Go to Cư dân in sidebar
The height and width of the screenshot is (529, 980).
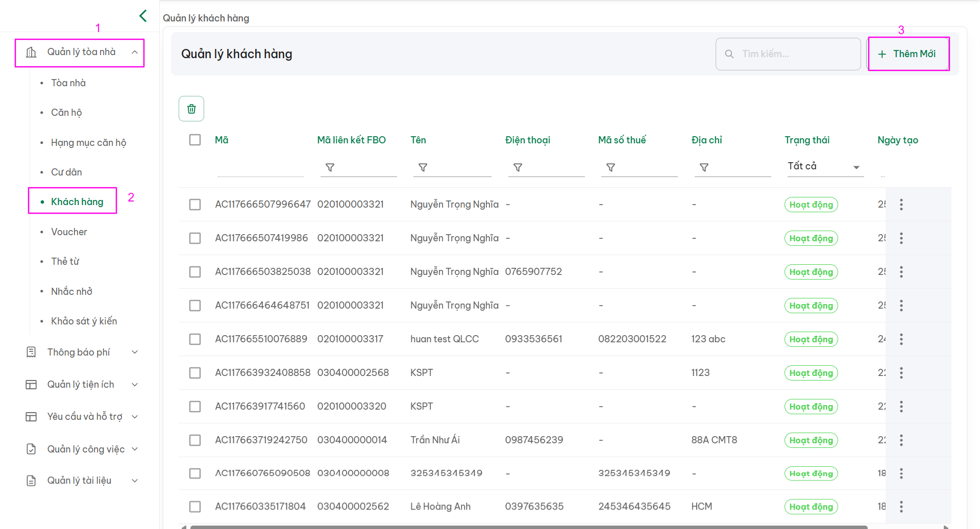coord(66,172)
